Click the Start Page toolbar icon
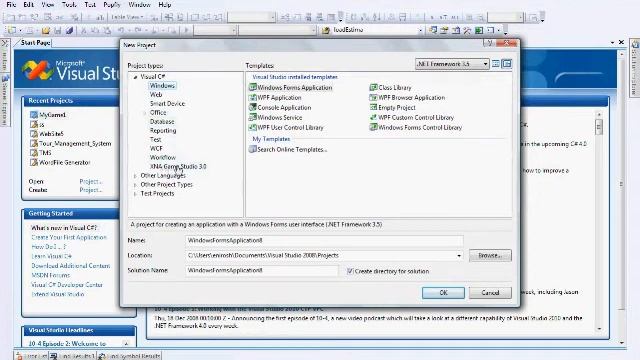640x360 pixels. click(479, 30)
